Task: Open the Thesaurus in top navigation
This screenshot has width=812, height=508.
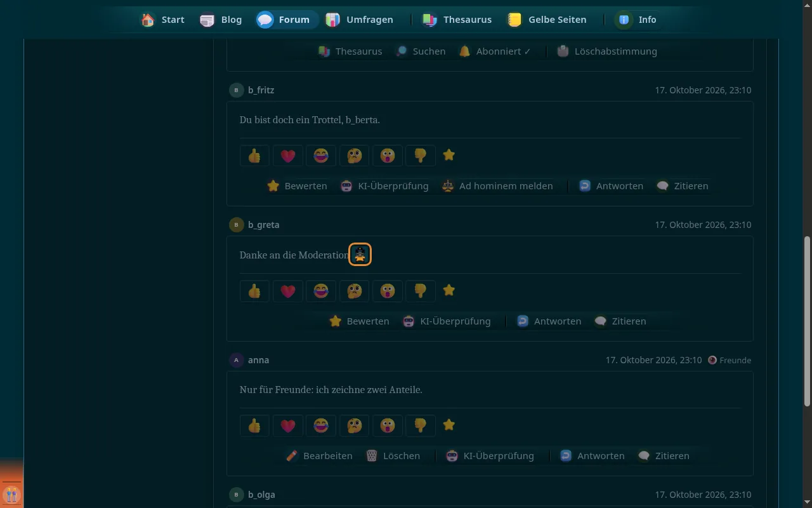Action: click(457, 20)
